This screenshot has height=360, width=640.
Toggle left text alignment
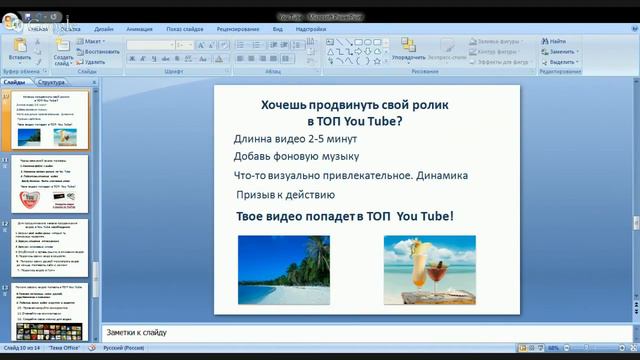coord(240,59)
